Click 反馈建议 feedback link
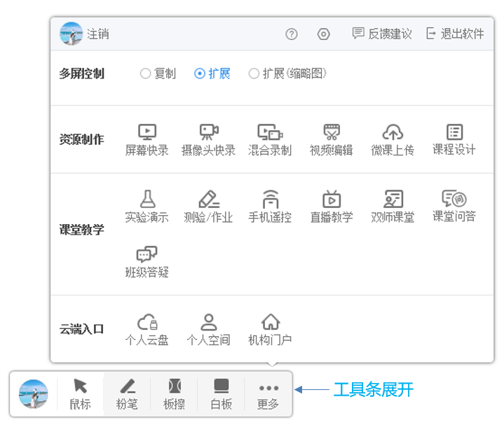Viewport: 504px width, 425px height. [x=381, y=34]
